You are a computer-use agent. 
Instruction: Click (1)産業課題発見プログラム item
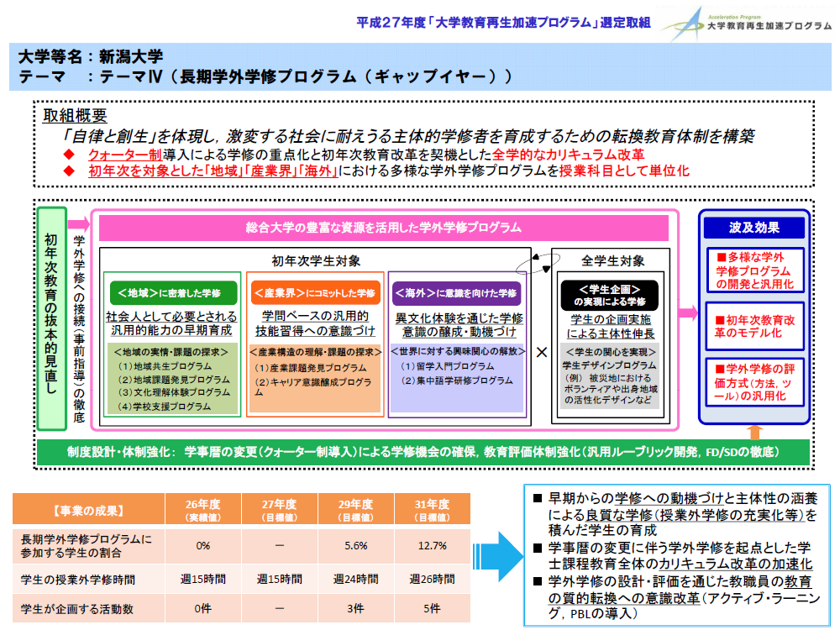pyautogui.click(x=310, y=368)
